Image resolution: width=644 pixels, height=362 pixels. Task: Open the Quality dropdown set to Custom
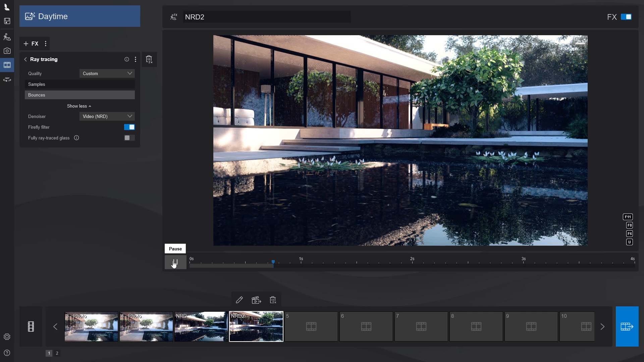(x=107, y=73)
